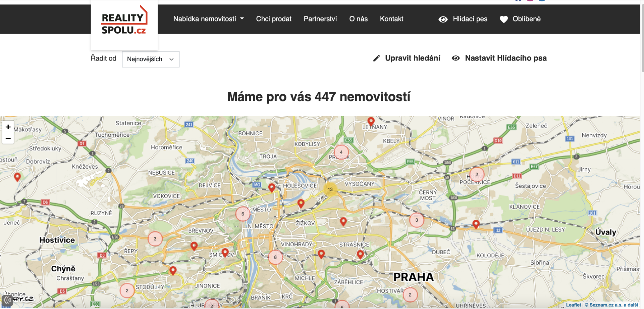Go to the Partnerství page
This screenshot has height=309, width=644.
(320, 19)
